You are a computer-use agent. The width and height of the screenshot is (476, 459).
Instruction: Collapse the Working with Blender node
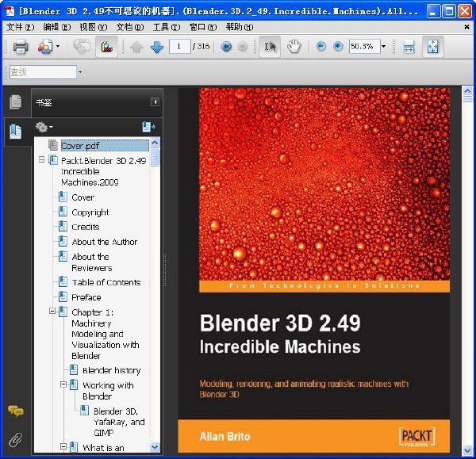point(63,384)
